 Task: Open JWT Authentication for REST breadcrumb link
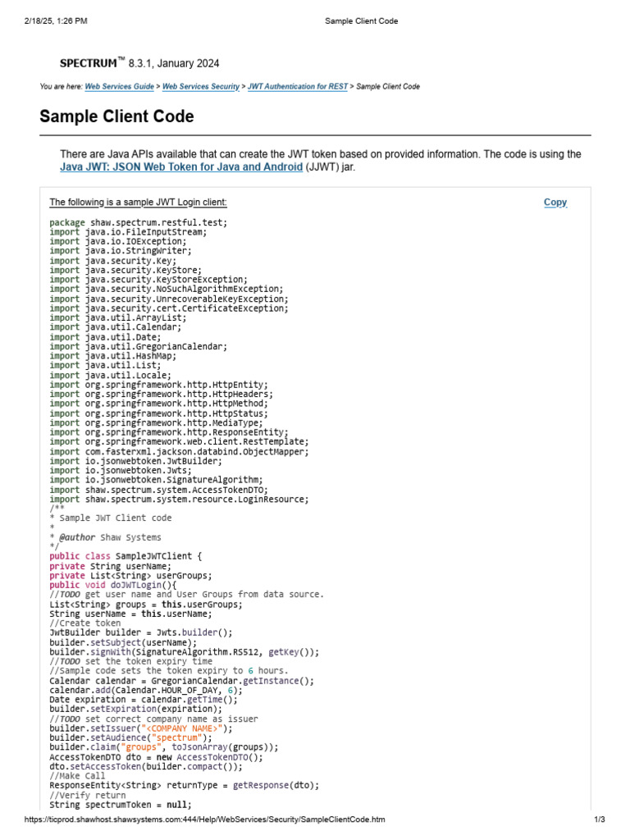(297, 86)
